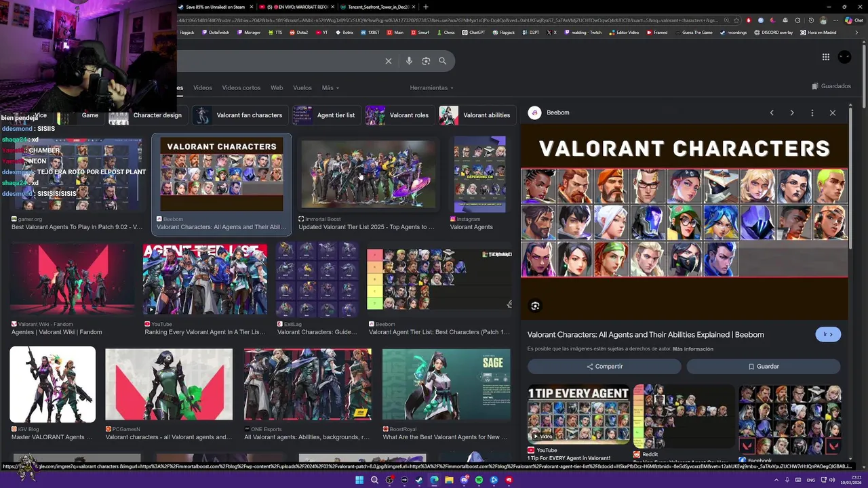Viewport: 868px width, 488px height.
Task: Clear the search box with the X icon
Action: coord(389,61)
